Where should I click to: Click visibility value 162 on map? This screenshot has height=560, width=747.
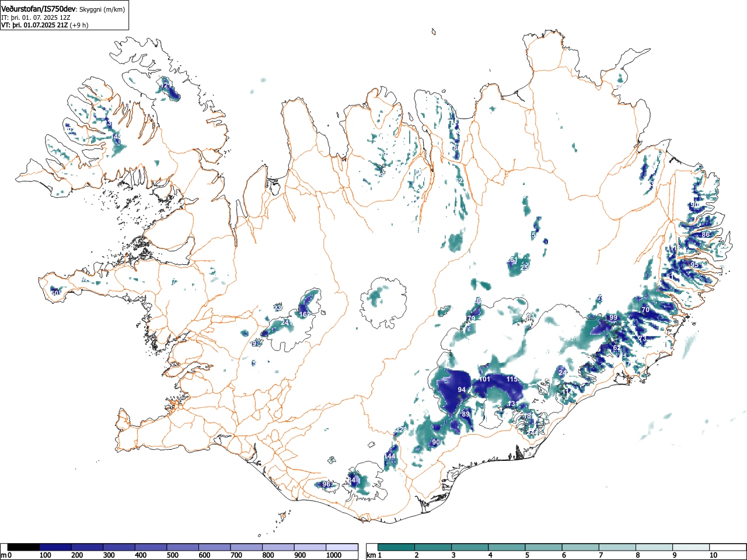click(305, 314)
